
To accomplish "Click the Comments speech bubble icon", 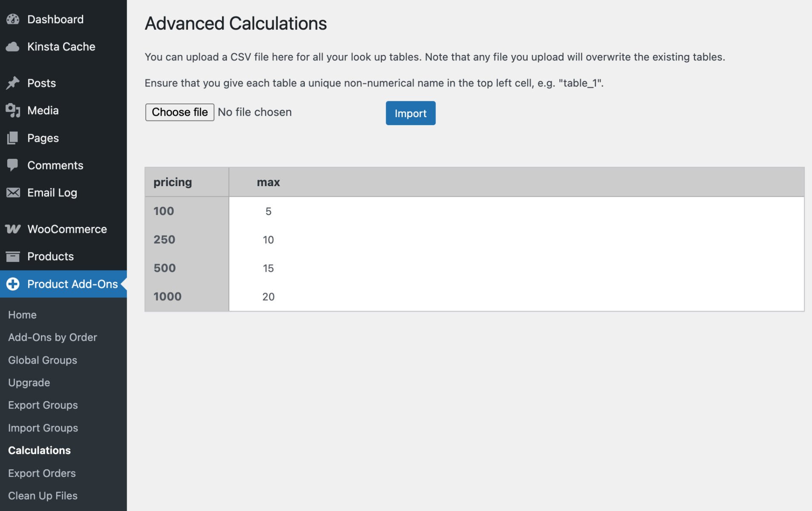I will pos(13,165).
